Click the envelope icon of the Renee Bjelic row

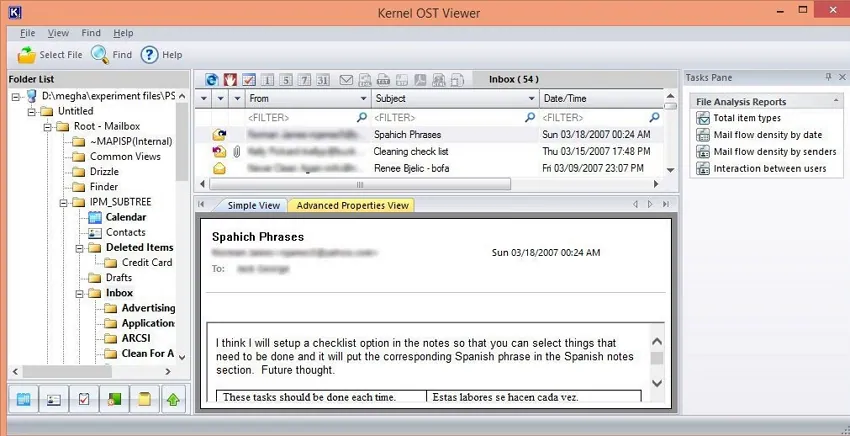point(219,169)
